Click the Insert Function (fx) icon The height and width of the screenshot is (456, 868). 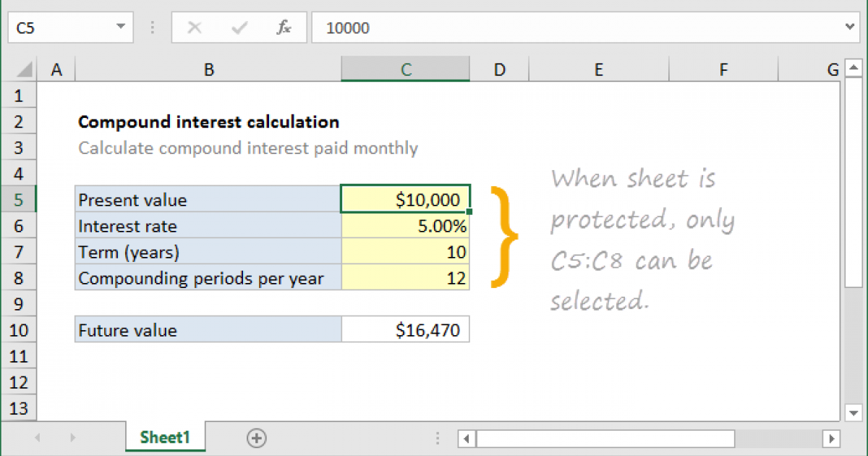tap(284, 28)
